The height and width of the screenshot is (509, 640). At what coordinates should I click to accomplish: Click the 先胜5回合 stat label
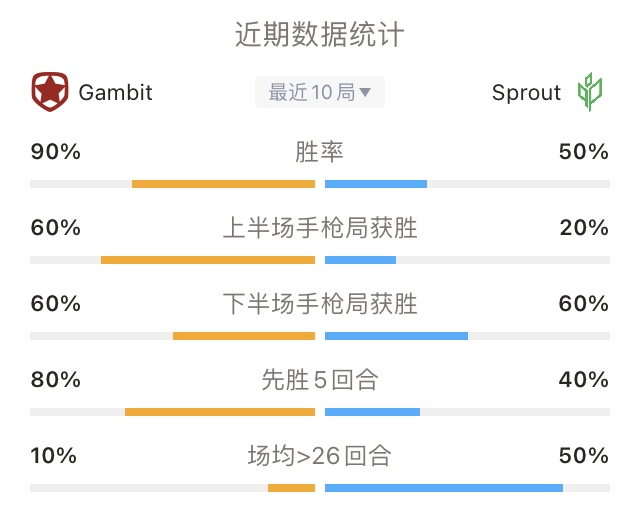coord(320,380)
